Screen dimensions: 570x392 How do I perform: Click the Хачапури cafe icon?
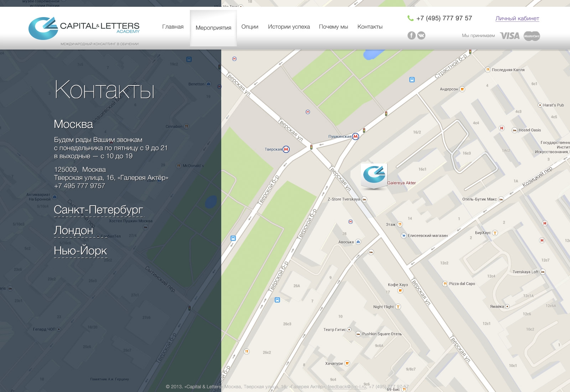point(347,363)
